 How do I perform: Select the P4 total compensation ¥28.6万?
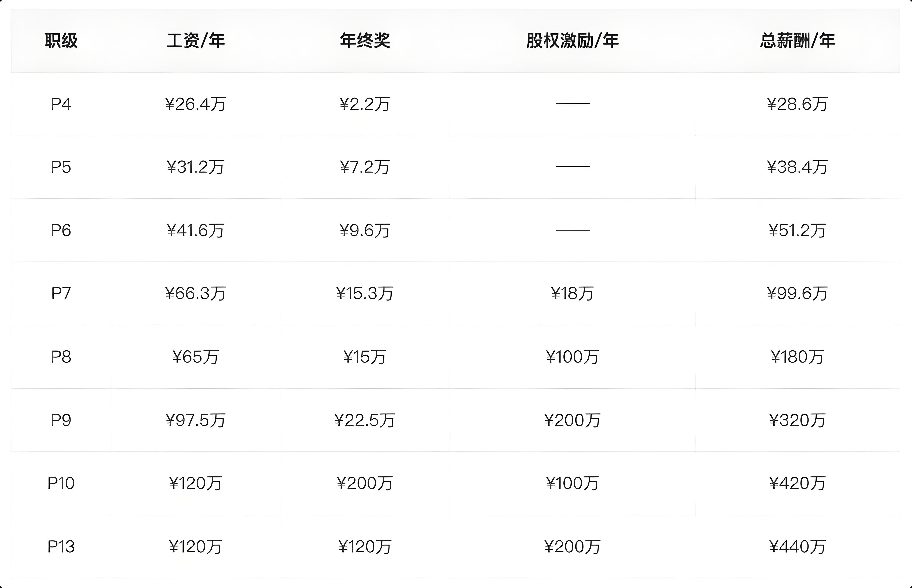tap(797, 104)
